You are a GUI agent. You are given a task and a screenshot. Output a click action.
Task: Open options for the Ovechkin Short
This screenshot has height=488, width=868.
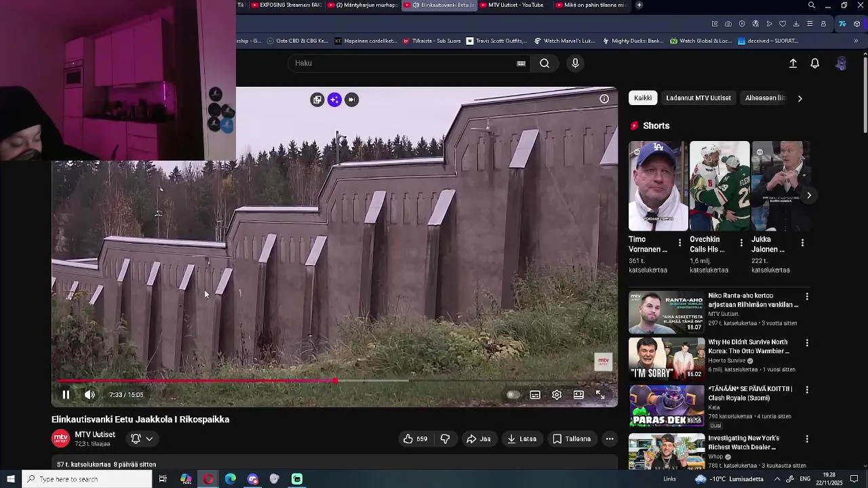click(741, 243)
